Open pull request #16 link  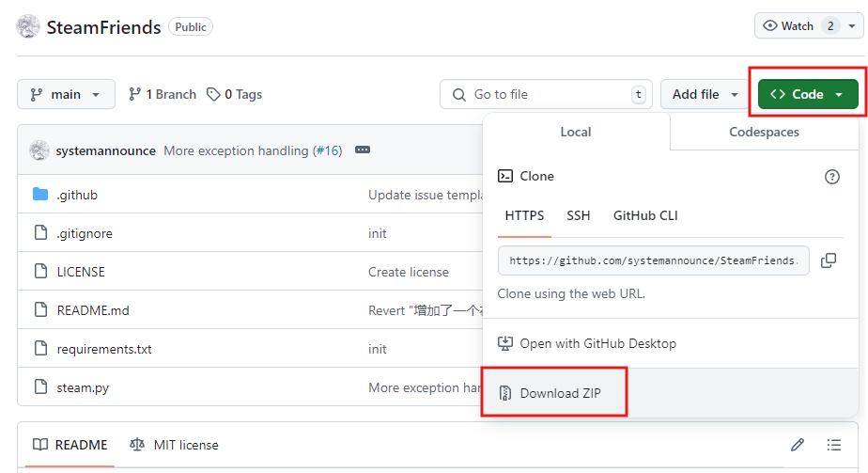[x=328, y=150]
